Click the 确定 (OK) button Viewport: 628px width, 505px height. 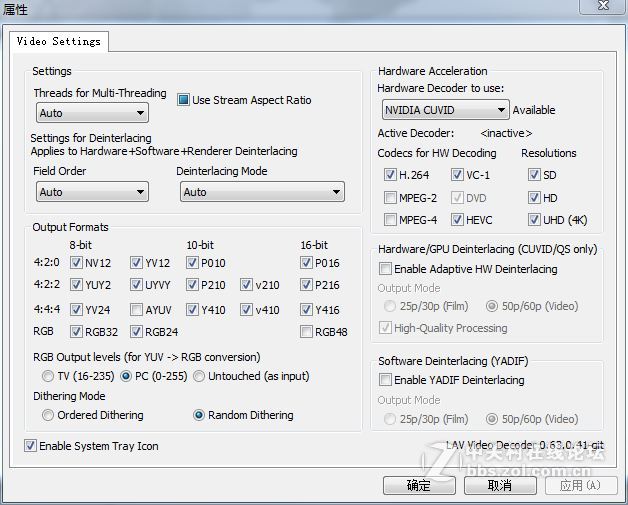pyautogui.click(x=418, y=485)
